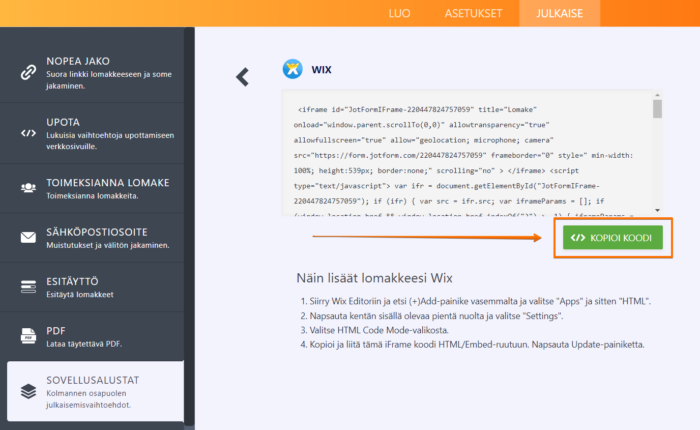Click the PDF file icon
The height and width of the screenshot is (430, 700).
click(28, 336)
